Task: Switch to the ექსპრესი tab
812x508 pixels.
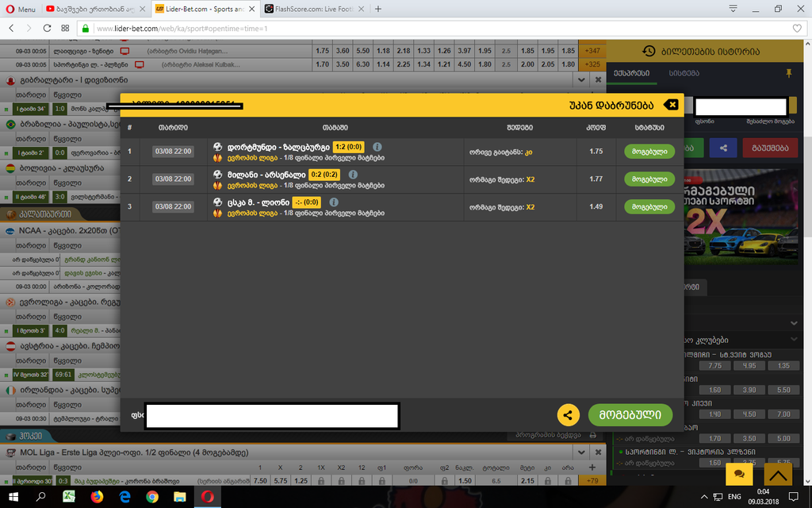Action: click(631, 73)
